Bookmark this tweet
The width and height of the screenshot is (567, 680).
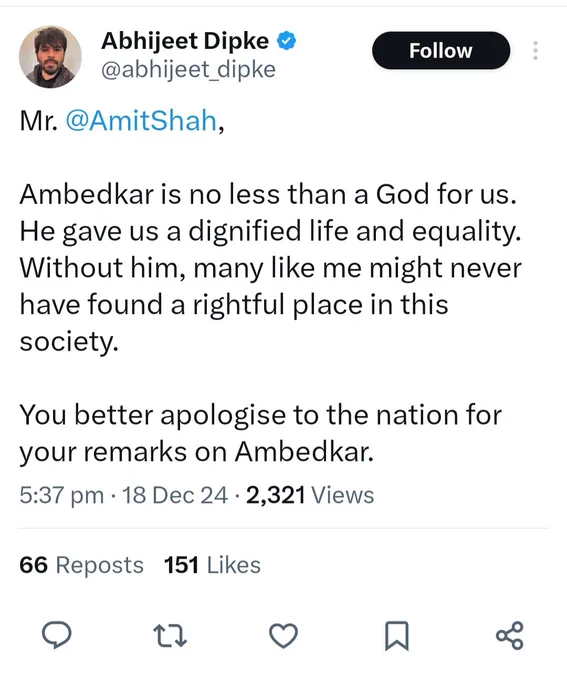tap(397, 636)
